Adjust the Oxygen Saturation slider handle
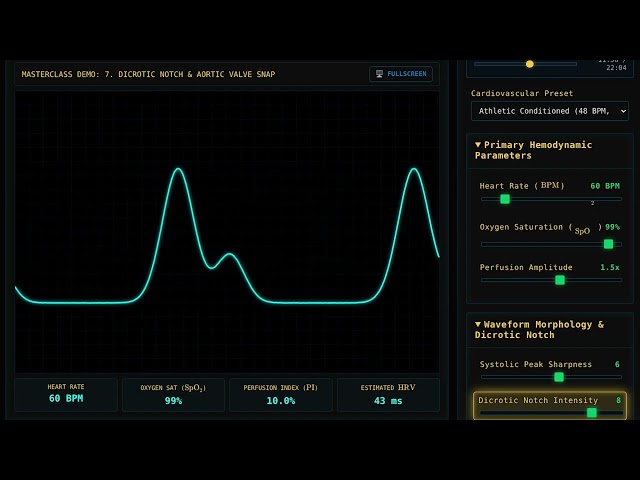This screenshot has height=480, width=640. point(608,244)
